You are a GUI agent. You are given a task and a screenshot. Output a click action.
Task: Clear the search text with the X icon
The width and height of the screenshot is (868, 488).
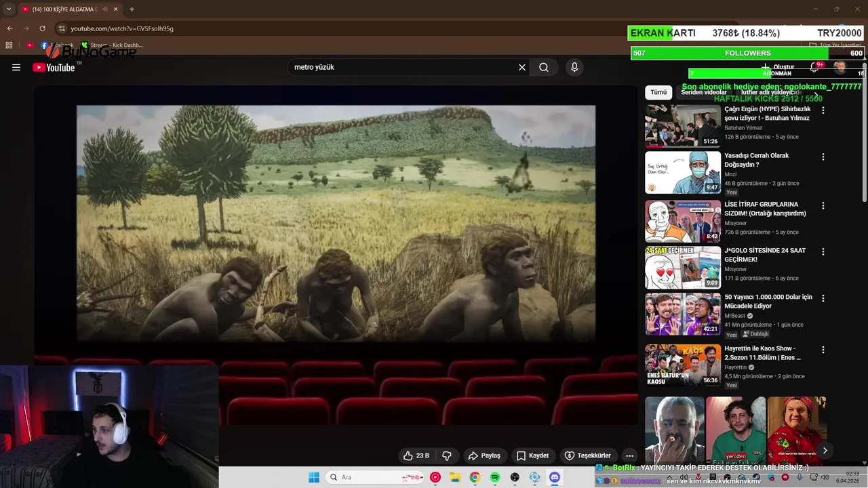point(522,67)
